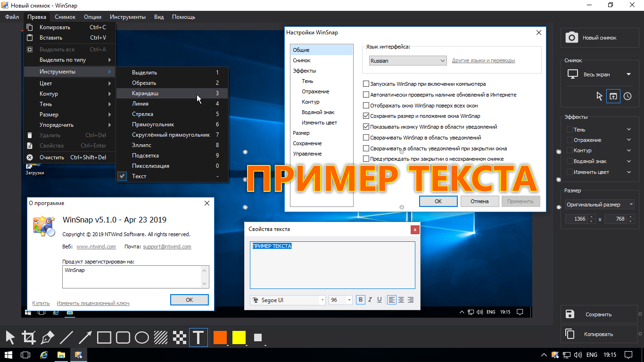Screen dimensions: 644x362
Task: Click the small white swatch in toolbar
Action: point(257,337)
